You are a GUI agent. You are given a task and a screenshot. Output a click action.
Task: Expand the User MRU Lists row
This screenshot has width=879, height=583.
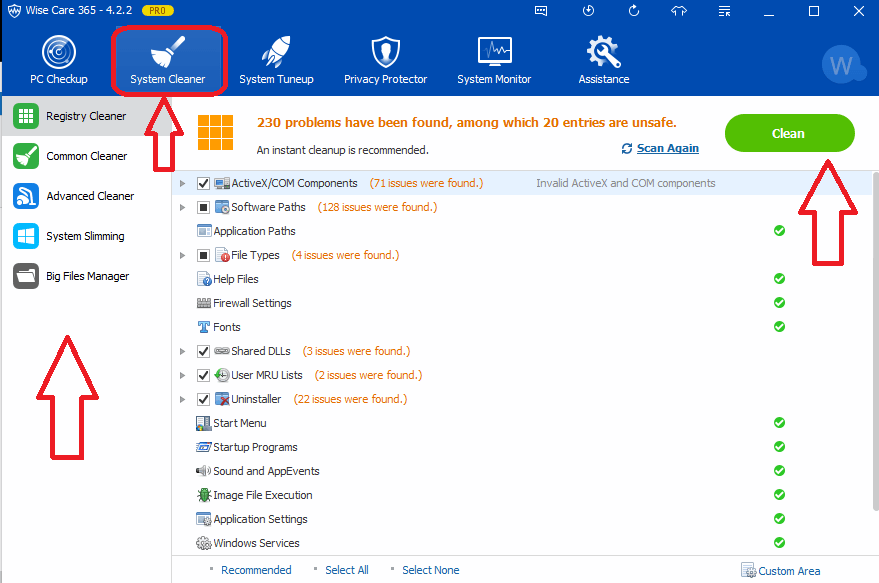coord(182,376)
